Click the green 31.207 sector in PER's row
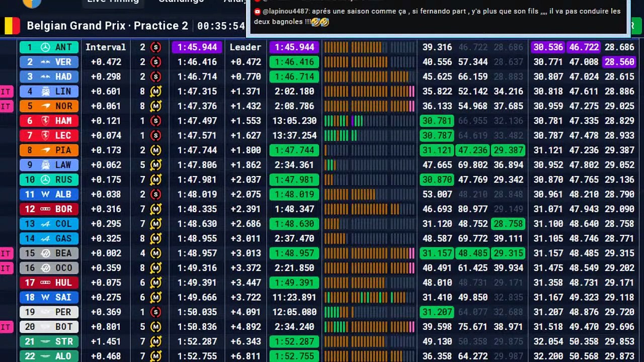644x362 pixels. click(437, 312)
